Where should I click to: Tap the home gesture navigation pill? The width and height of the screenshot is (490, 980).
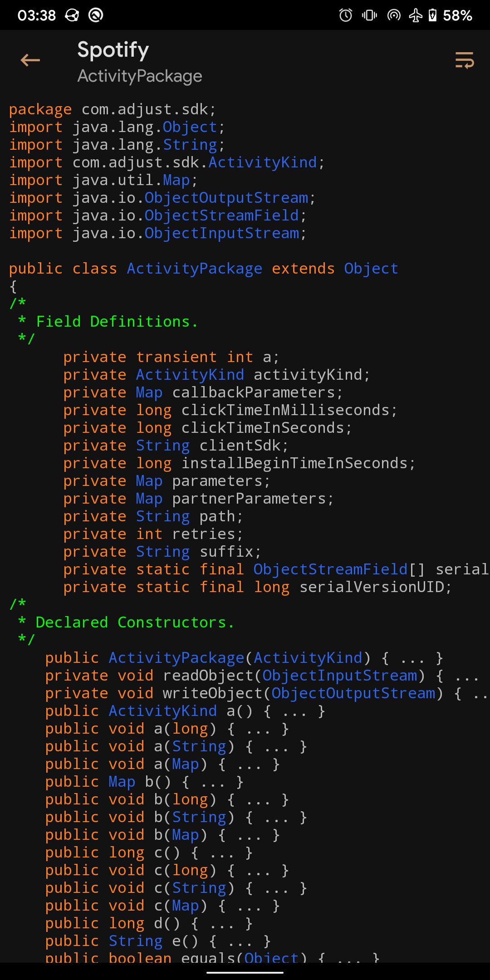click(x=245, y=973)
